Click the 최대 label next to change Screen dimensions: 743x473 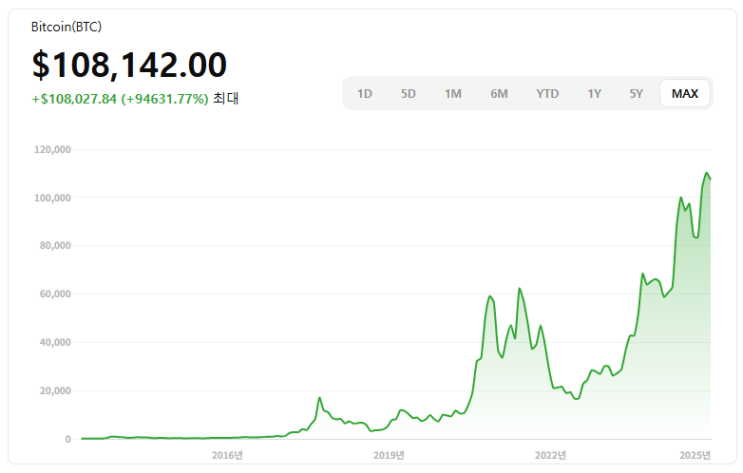(226, 99)
